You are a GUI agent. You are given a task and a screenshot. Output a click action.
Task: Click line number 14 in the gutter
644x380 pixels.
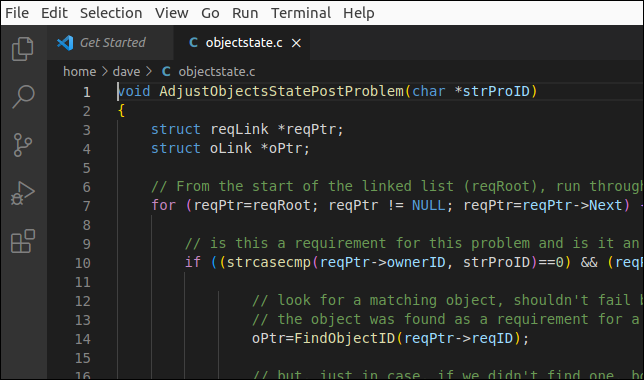pos(83,339)
